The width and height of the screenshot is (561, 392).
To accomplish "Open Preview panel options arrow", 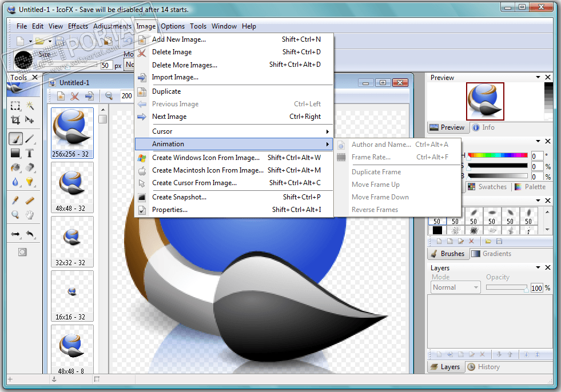I will 538,77.
